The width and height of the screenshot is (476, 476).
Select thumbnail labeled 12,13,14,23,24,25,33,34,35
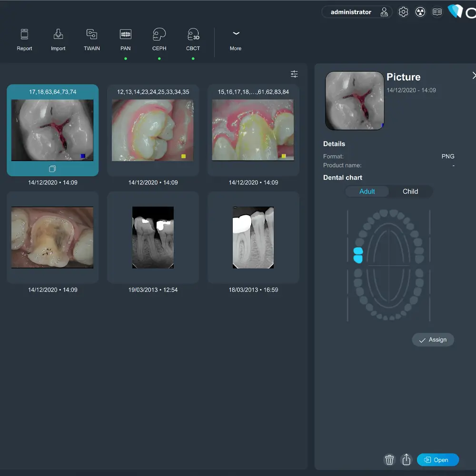153,130
